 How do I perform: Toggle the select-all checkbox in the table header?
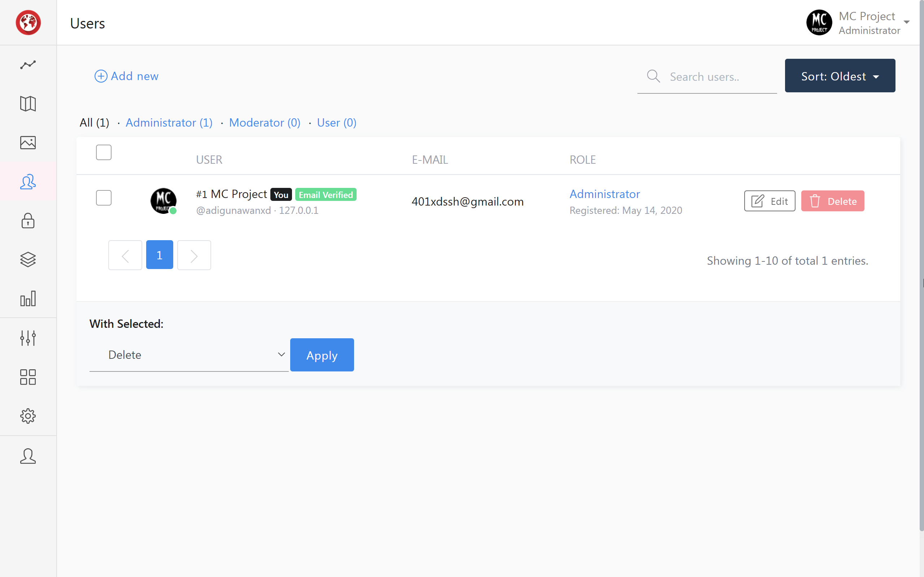(104, 152)
